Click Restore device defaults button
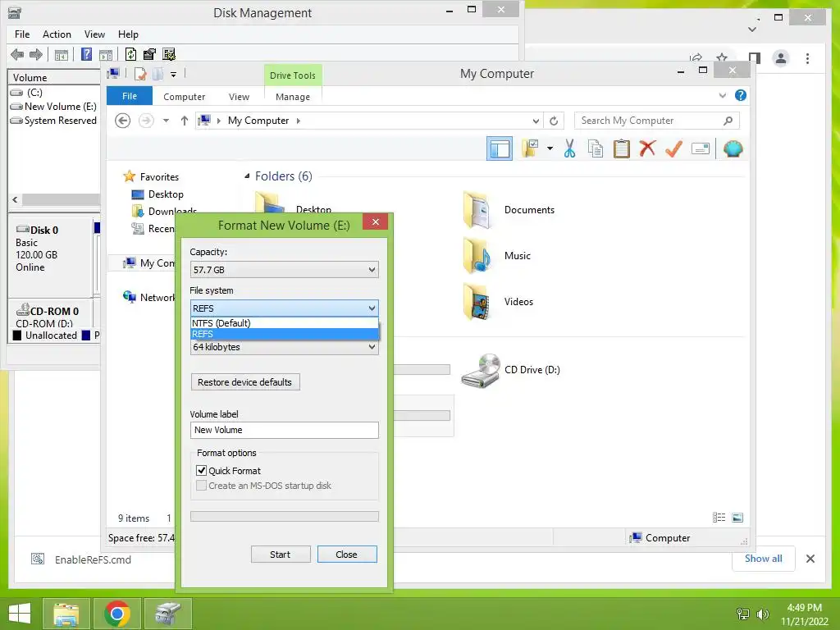 [x=244, y=382]
